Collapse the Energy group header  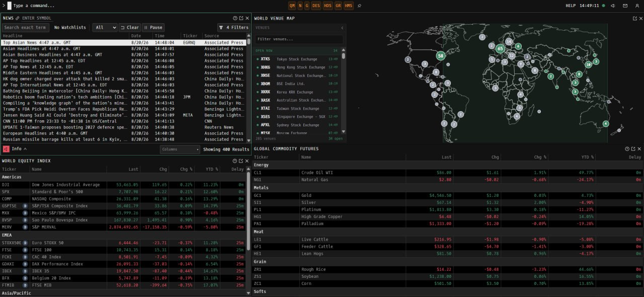coord(448,165)
